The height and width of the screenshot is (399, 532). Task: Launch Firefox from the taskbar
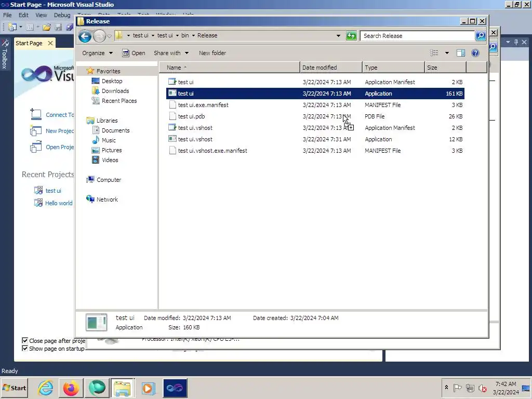tap(71, 388)
